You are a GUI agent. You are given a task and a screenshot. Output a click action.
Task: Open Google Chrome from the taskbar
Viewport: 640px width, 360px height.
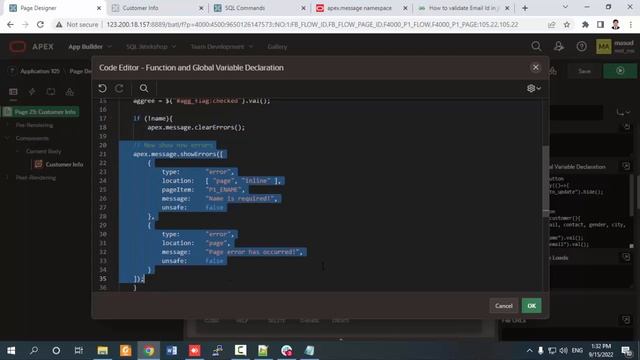tap(149, 350)
